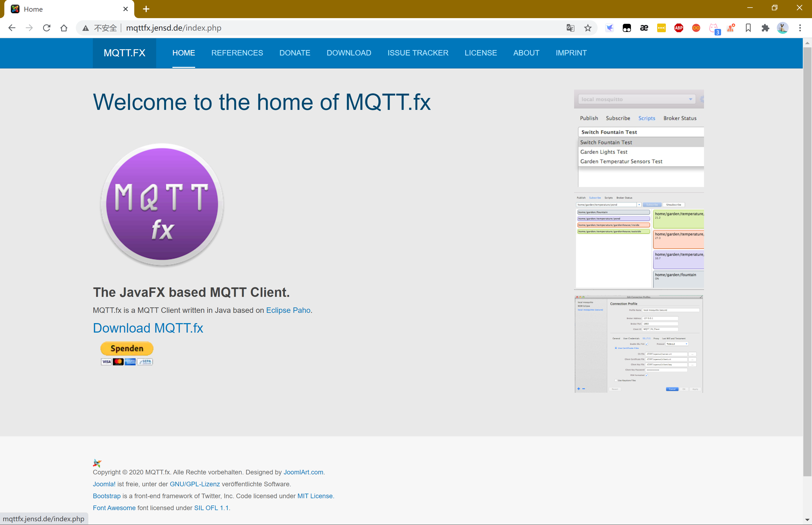The image size is (812, 525).
Task: Click the browser forward arrow
Action: [29, 28]
